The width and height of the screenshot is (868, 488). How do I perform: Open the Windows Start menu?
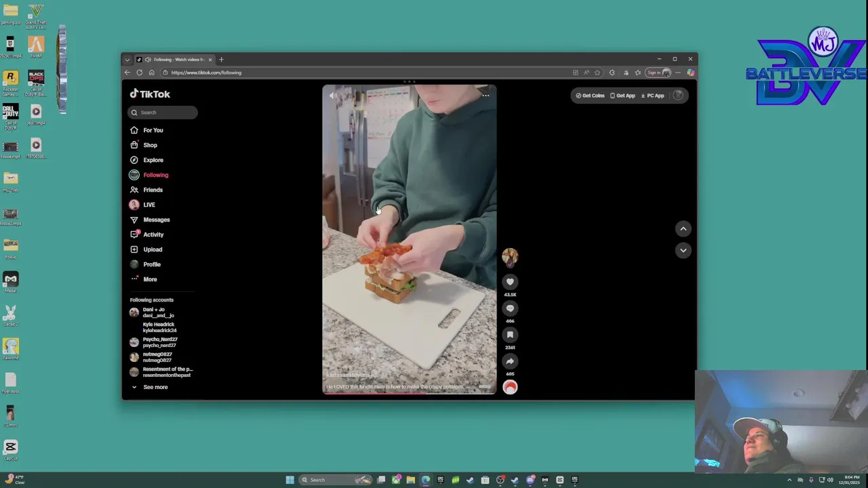(x=290, y=480)
